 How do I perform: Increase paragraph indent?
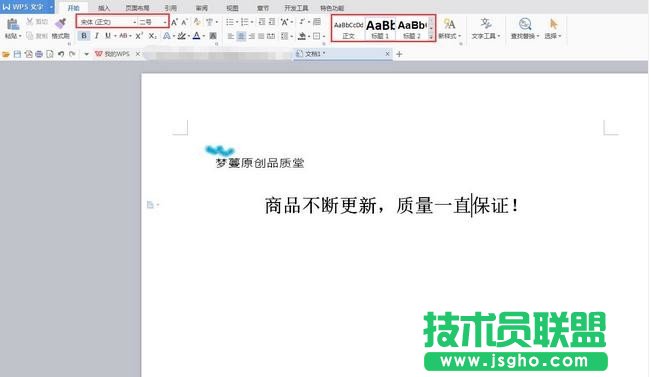coord(272,22)
